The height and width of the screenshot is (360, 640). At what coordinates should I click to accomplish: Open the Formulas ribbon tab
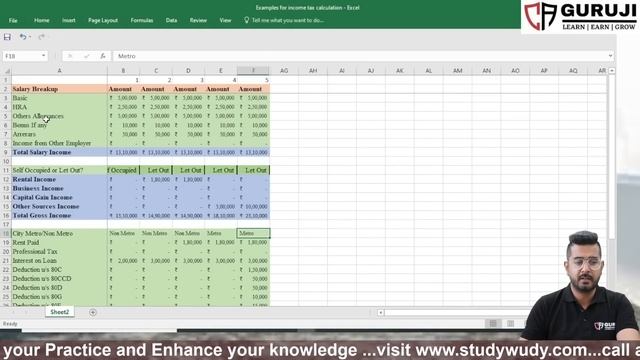tap(142, 20)
